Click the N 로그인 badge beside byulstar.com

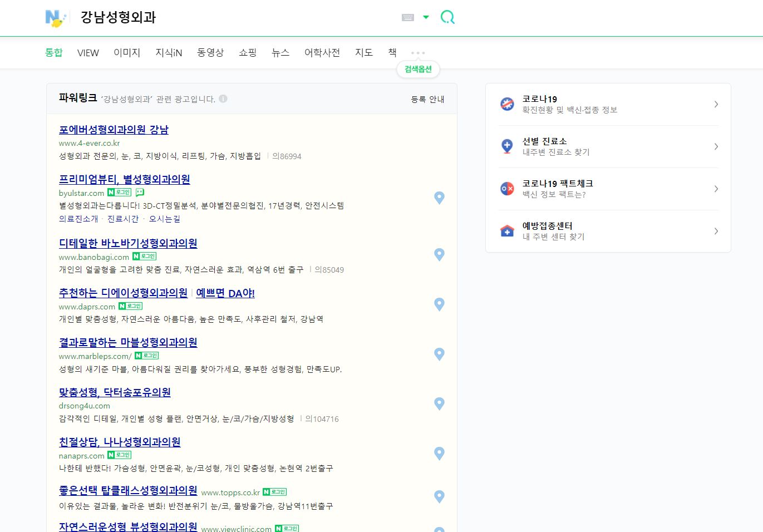(119, 193)
